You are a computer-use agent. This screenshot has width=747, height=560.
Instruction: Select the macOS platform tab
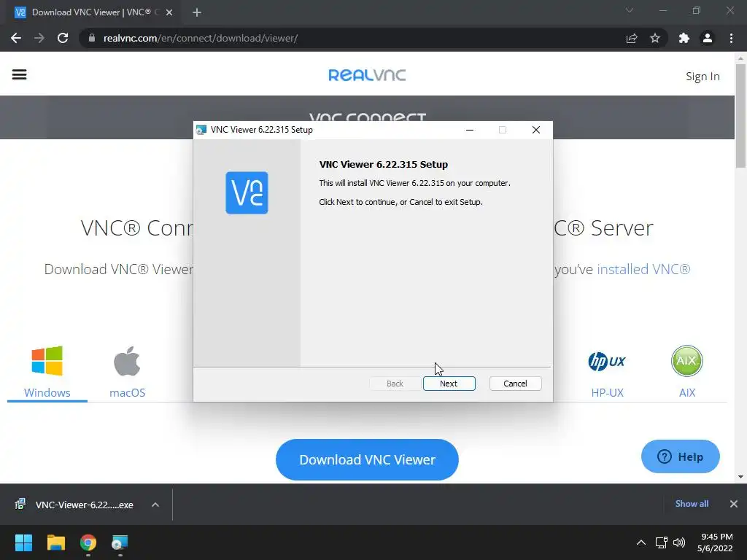127,373
